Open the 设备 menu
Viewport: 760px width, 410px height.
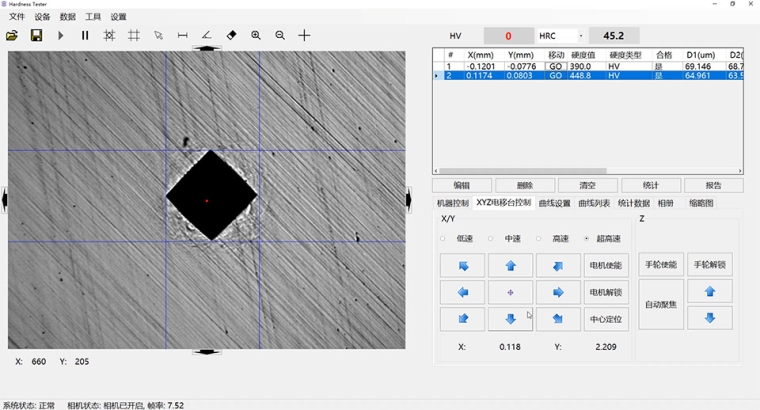(x=42, y=17)
